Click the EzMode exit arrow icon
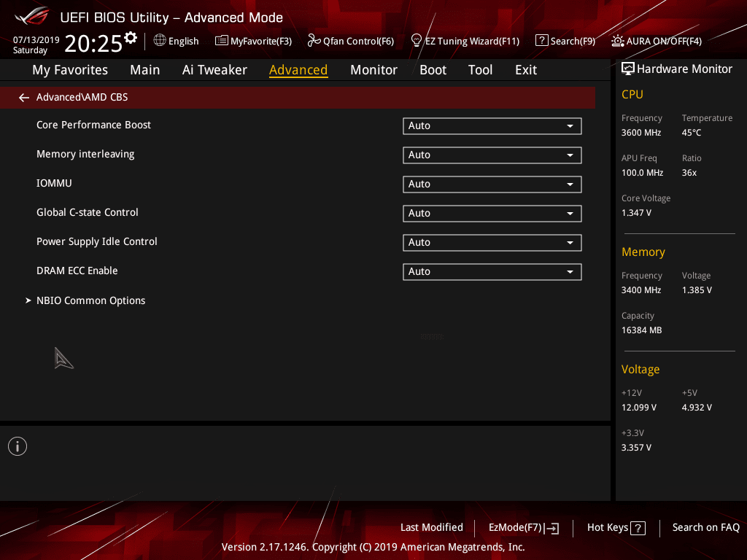 tap(551, 528)
